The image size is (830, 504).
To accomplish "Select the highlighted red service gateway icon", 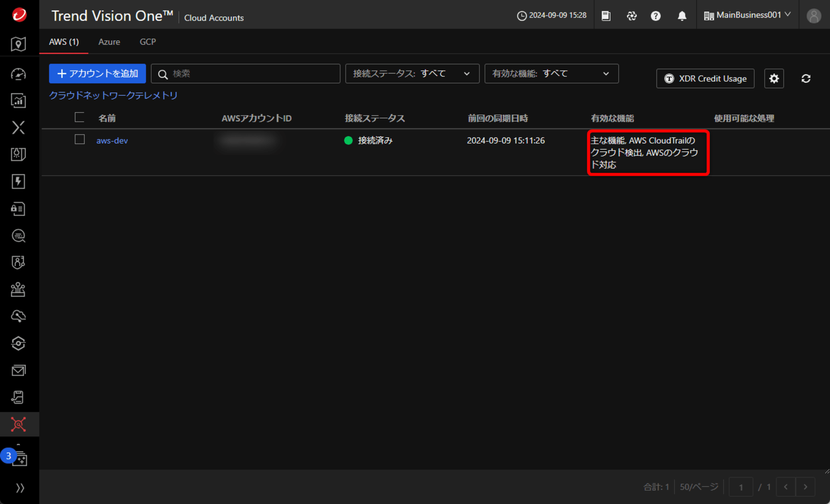I will point(18,424).
